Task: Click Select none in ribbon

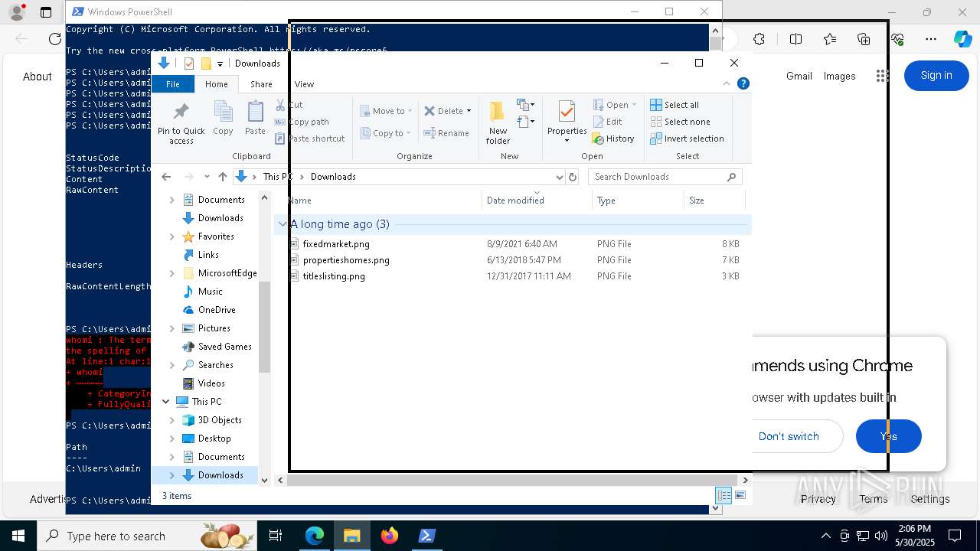Action: pos(680,122)
